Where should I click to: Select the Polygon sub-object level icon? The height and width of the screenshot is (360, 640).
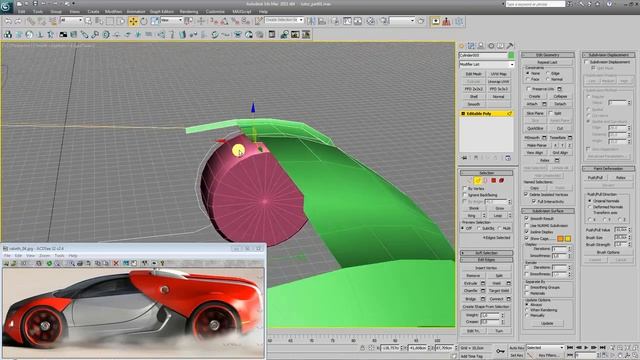tap(493, 180)
